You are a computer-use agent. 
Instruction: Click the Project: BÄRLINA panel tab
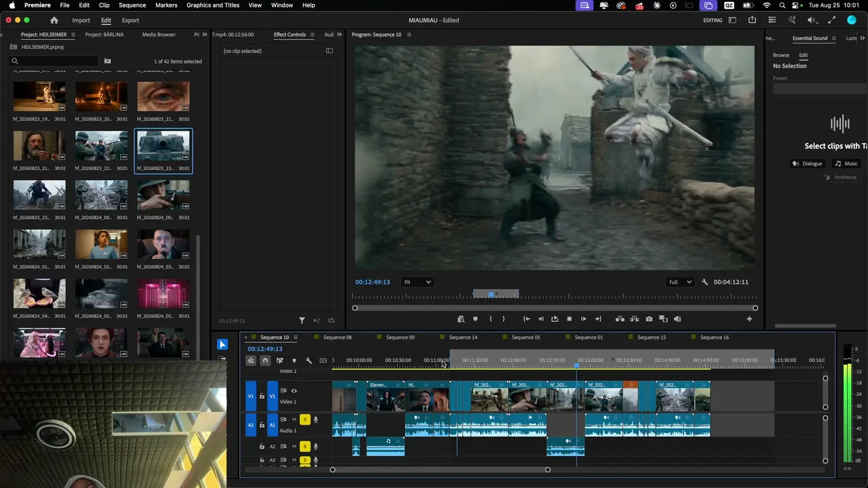click(104, 35)
